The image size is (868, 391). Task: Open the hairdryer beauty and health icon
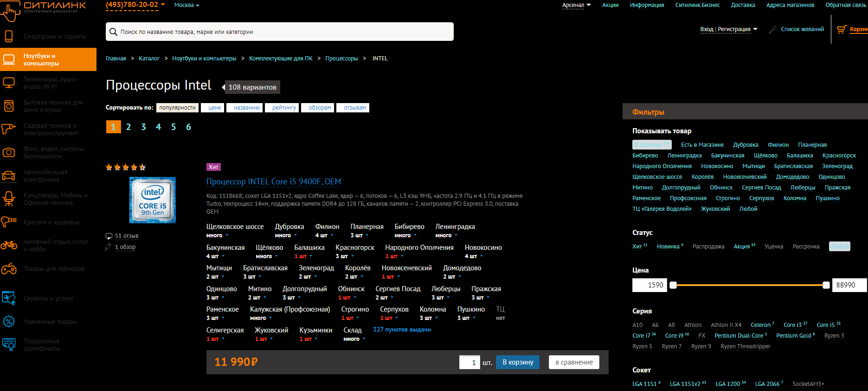click(9, 222)
